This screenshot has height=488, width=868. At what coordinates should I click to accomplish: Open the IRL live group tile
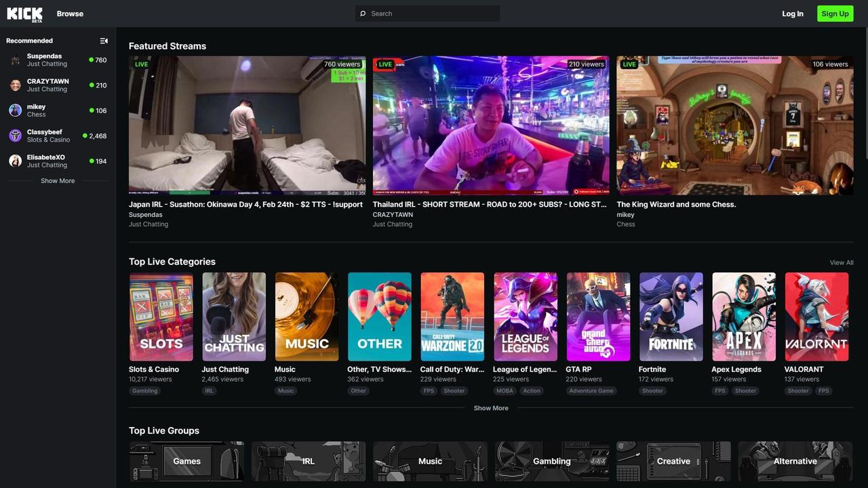point(309,461)
